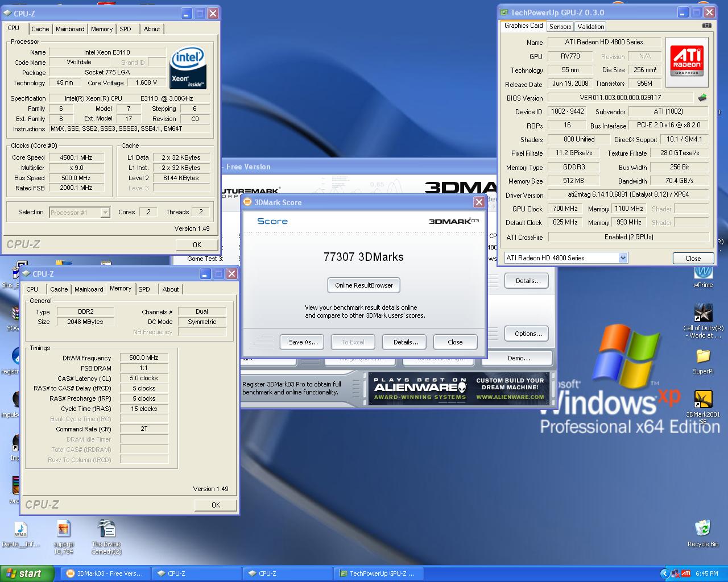Click the GPU-Z screenshot camera icon

pyautogui.click(x=706, y=26)
